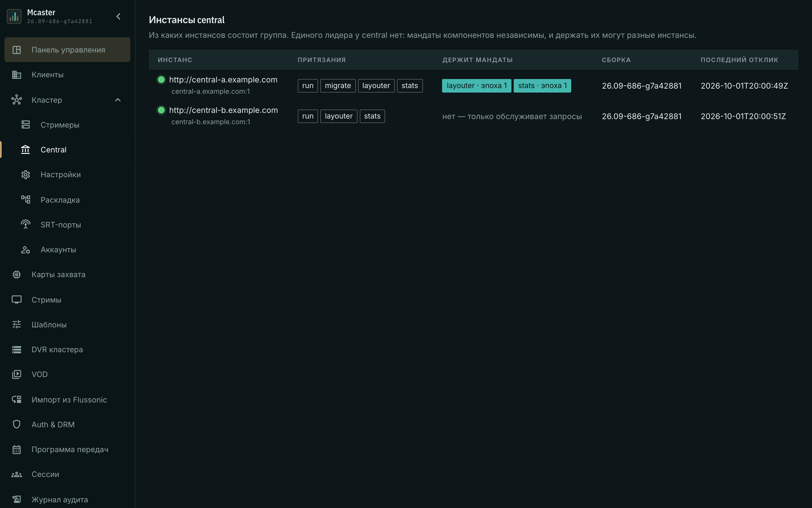
Task: Click the Стримы monitor icon
Action: 16,299
